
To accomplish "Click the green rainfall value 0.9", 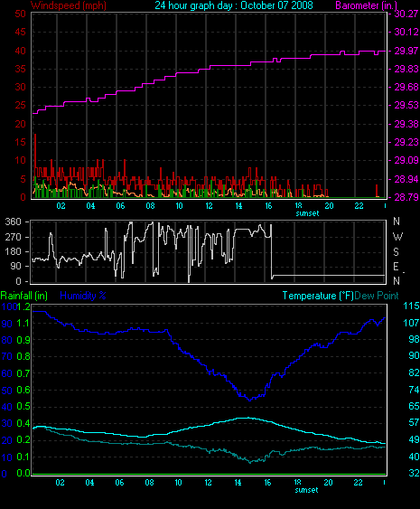I will point(23,340).
